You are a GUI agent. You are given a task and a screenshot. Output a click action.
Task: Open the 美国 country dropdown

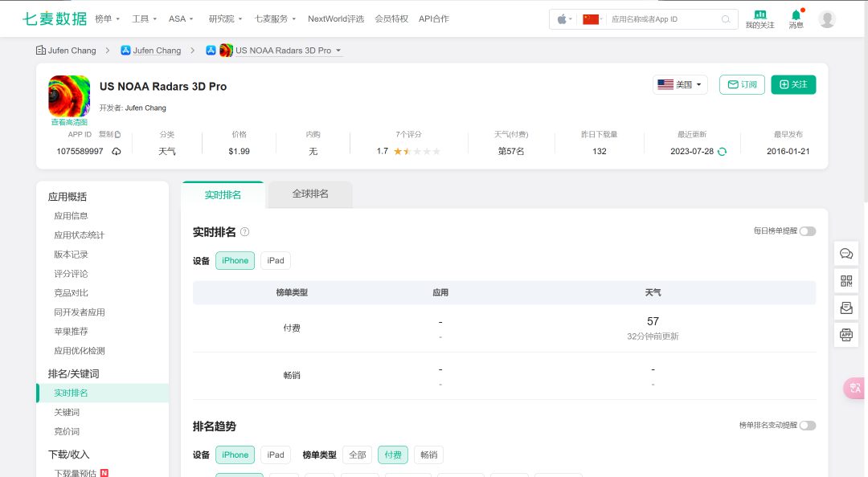(x=680, y=84)
